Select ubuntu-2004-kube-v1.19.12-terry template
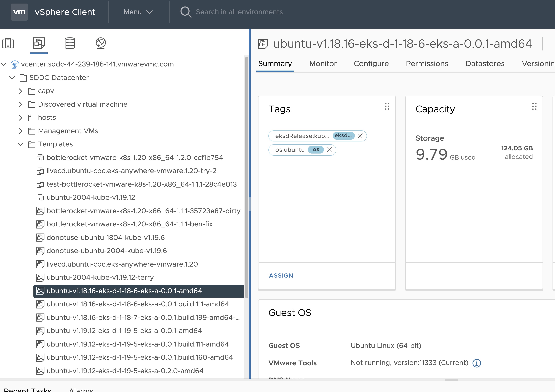 pyautogui.click(x=100, y=277)
